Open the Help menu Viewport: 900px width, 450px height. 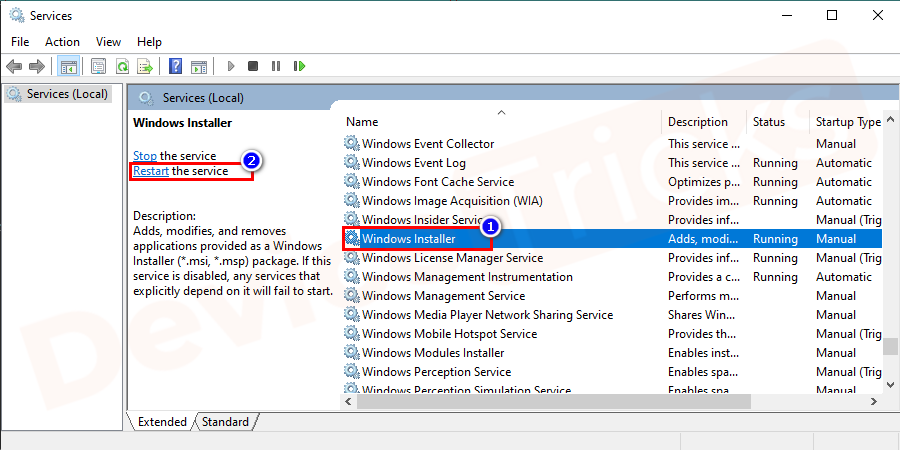click(149, 42)
